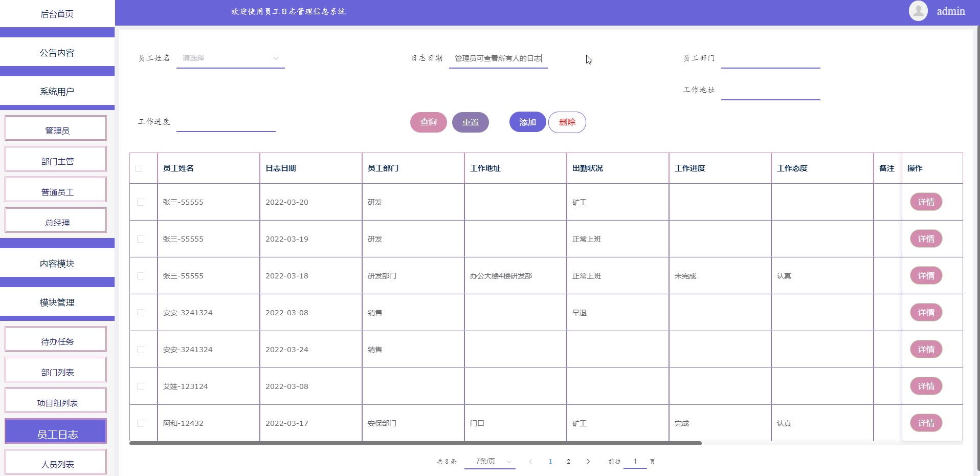Open 详情 for 安安-3241324 on 2022-03-08
The height and width of the screenshot is (476, 980).
click(926, 313)
